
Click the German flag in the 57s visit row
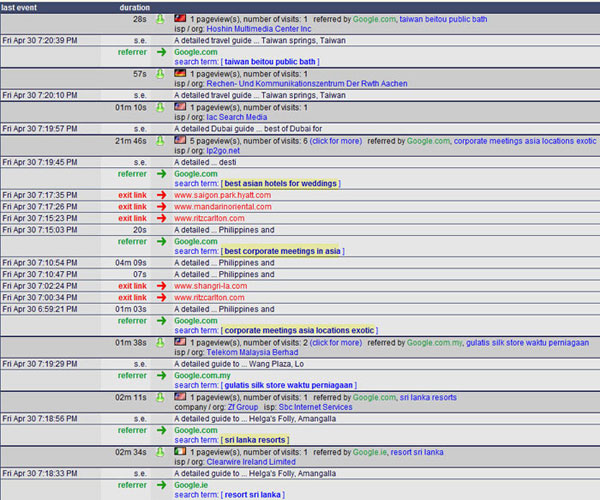[180, 74]
